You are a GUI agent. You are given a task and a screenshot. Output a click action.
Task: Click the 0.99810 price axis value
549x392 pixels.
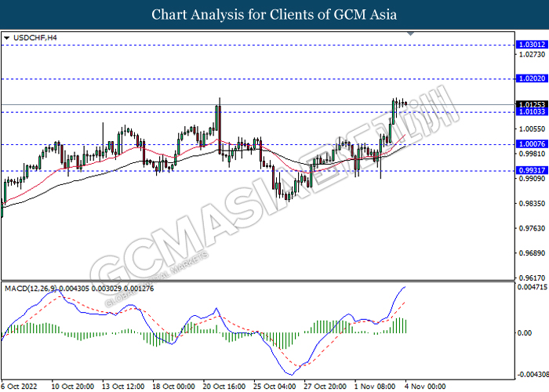tap(532, 154)
